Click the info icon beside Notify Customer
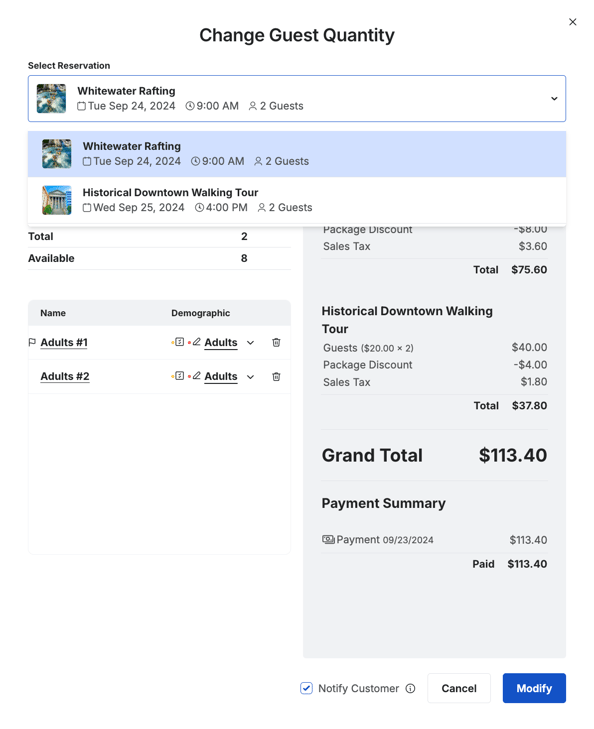The height and width of the screenshot is (729, 594). (410, 688)
